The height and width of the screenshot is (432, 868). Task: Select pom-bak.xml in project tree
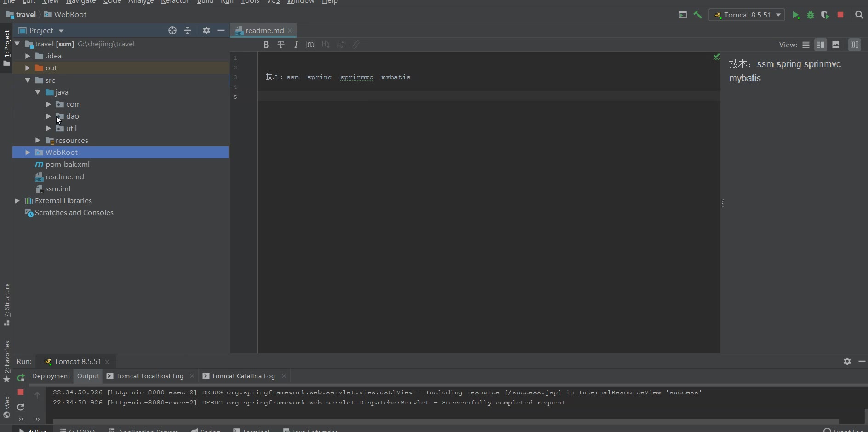(67, 164)
